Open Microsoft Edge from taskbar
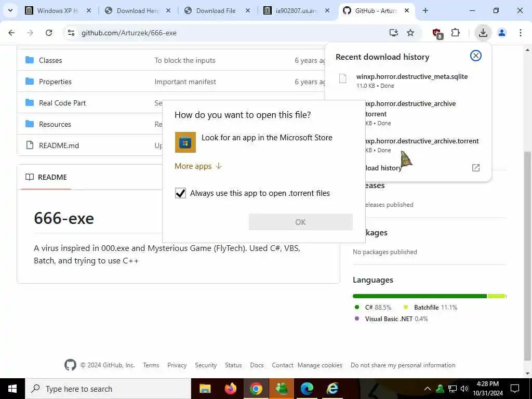Image resolution: width=532 pixels, height=399 pixels. tap(307, 389)
